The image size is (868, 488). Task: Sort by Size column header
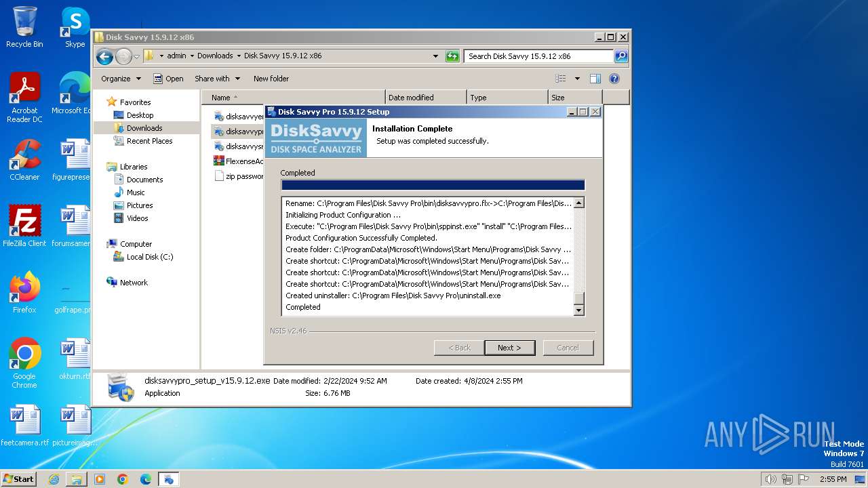click(575, 98)
